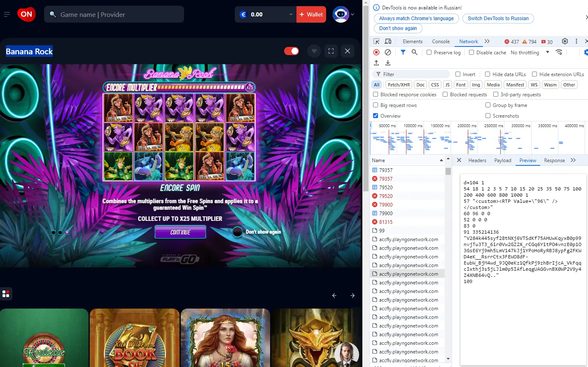Screen dimensions: 588x367
Task: Enable Preserve log checkbox
Action: tap(429, 52)
